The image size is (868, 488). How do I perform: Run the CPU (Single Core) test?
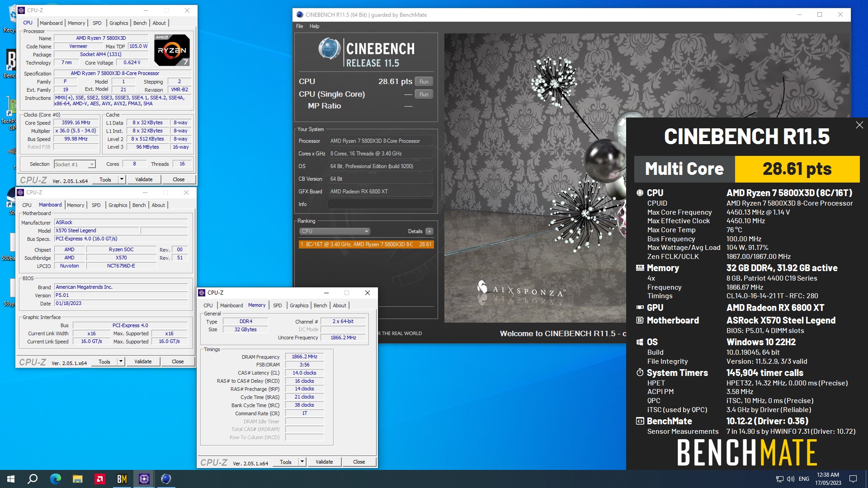pos(424,94)
